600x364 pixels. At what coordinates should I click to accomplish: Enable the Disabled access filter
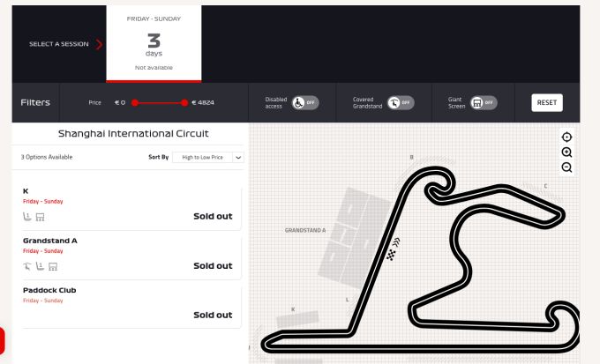(305, 102)
